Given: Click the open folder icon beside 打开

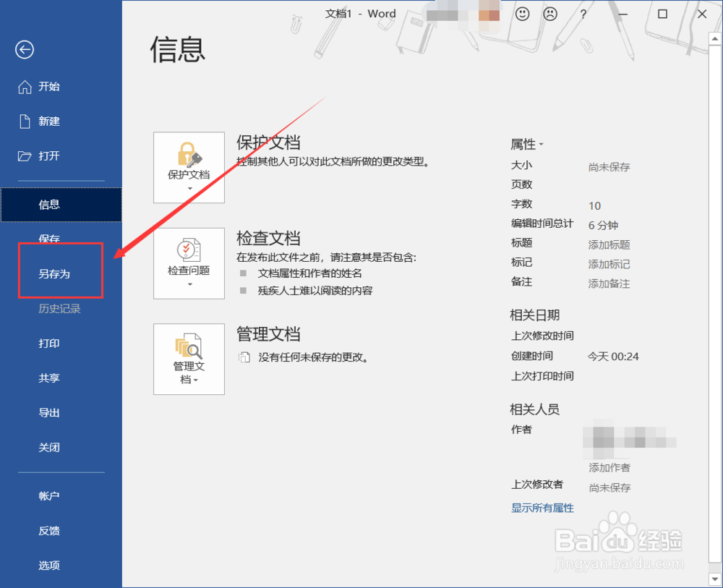Looking at the screenshot, I should (25, 156).
